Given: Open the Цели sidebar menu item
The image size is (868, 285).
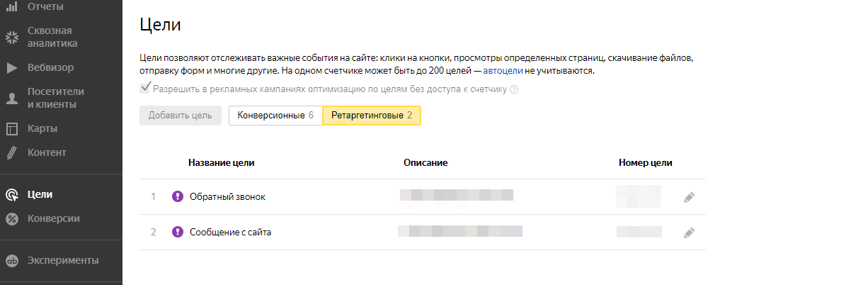Looking at the screenshot, I should coord(40,194).
